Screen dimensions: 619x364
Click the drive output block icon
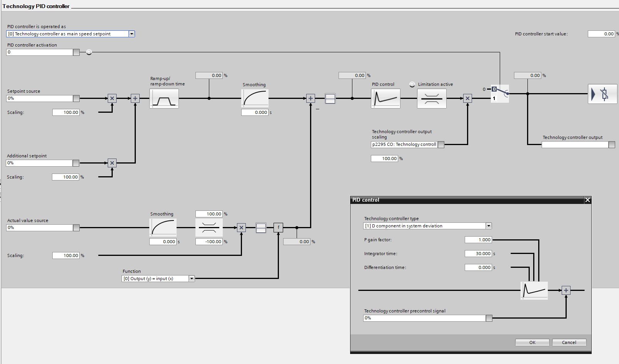pyautogui.click(x=602, y=94)
